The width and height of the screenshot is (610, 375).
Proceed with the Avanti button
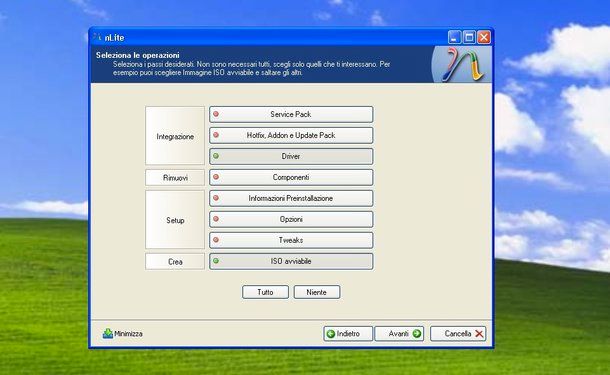coord(399,334)
